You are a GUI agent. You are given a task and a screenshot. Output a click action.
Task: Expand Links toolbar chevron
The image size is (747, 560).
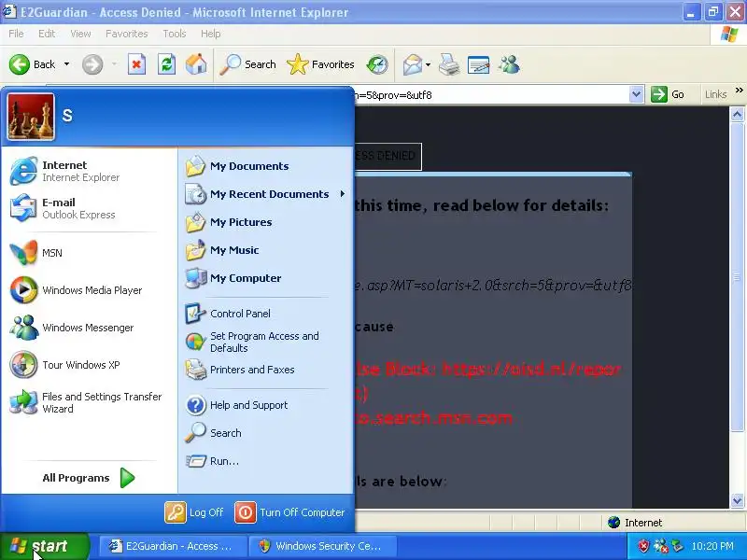(739, 90)
